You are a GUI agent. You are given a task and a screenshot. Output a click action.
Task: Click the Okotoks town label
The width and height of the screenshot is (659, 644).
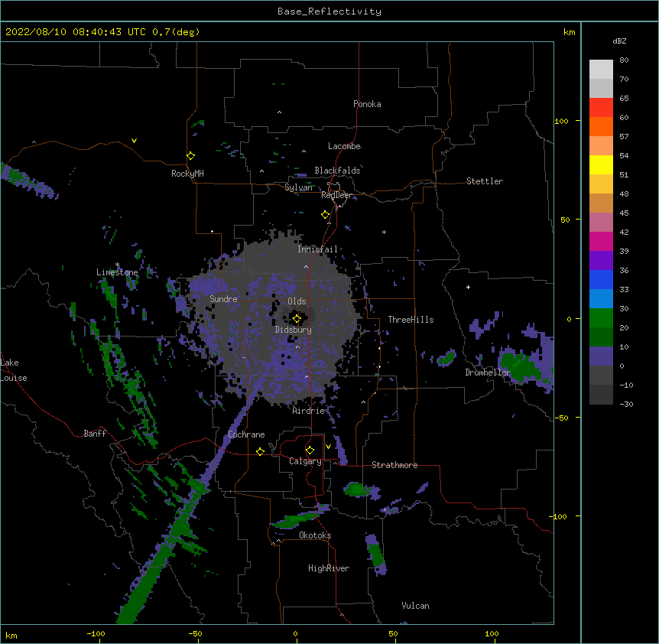coord(315,535)
